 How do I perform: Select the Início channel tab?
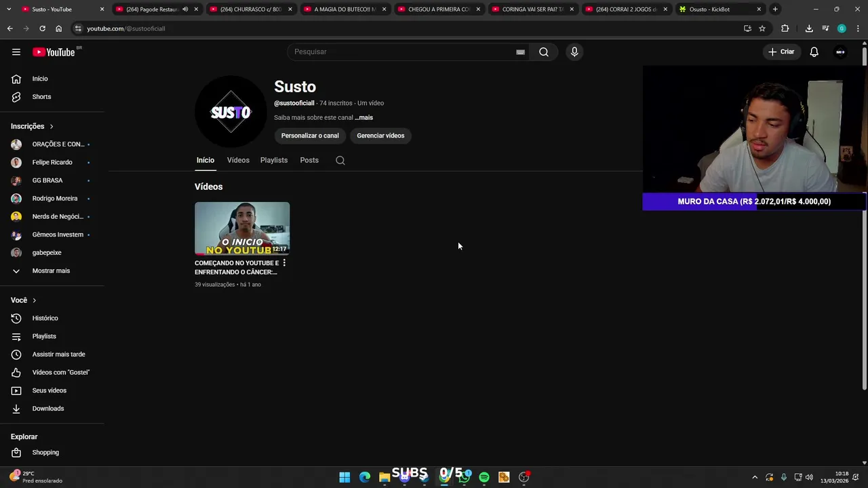point(205,161)
